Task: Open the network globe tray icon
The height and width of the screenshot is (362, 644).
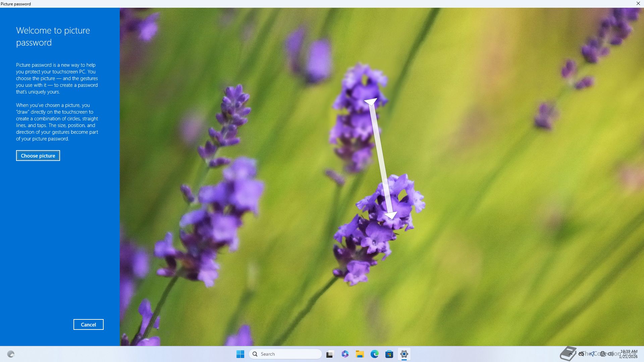Action: [x=602, y=354]
